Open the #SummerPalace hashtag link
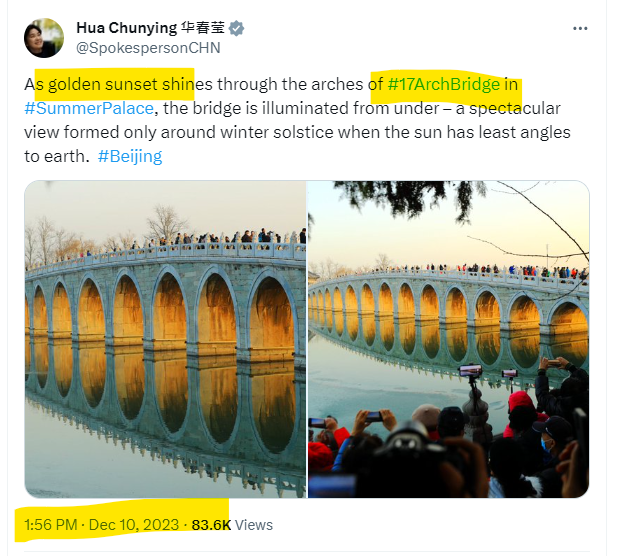The height and width of the screenshot is (556, 628). (89, 108)
